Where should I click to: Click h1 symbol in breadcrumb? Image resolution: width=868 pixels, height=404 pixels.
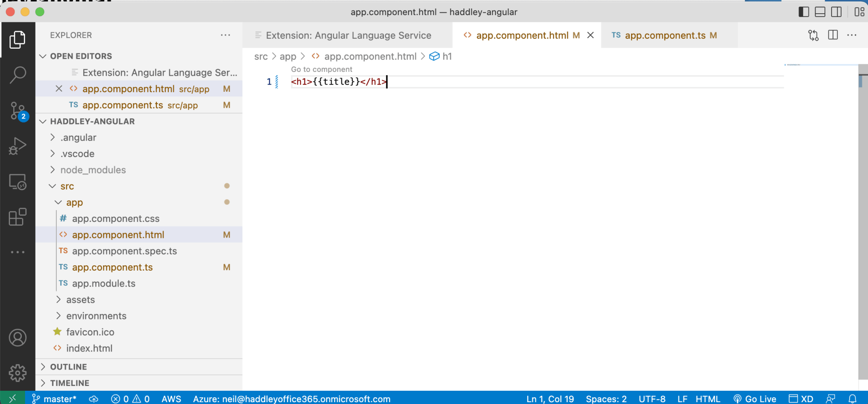pyautogui.click(x=441, y=56)
